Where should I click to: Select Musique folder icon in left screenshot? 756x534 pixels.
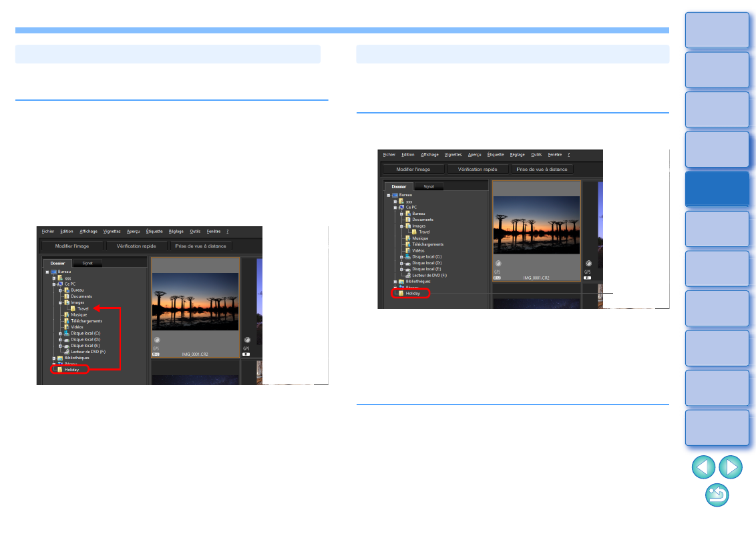coord(67,314)
